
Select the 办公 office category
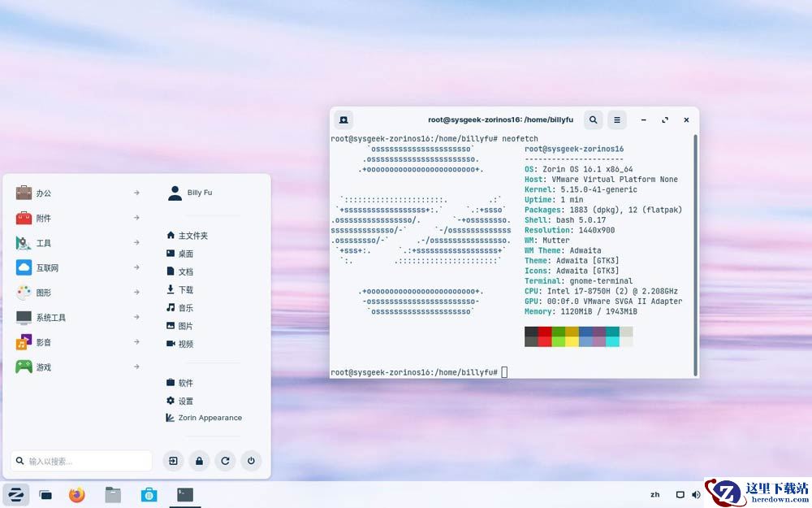(x=78, y=193)
